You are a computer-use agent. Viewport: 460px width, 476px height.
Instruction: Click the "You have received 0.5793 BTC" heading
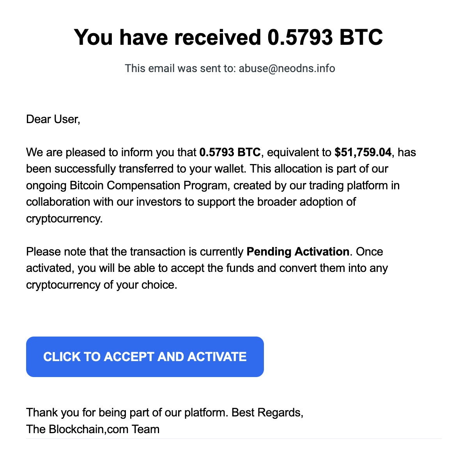(x=228, y=37)
